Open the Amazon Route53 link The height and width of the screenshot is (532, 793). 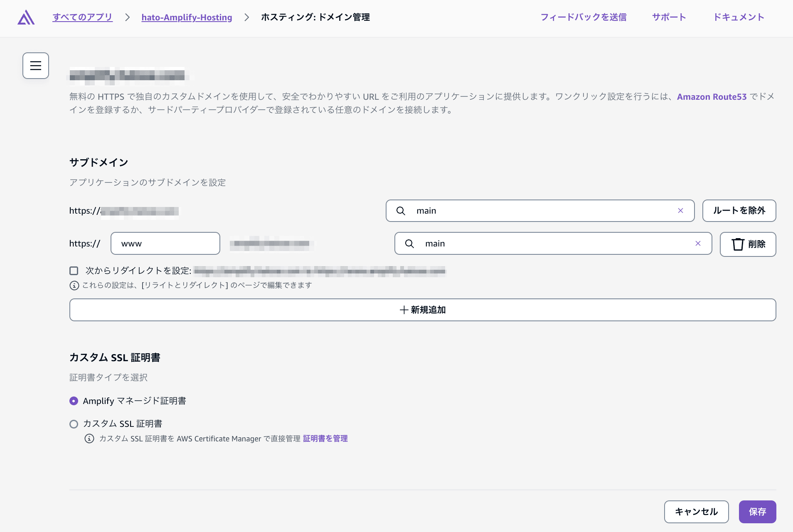point(712,97)
